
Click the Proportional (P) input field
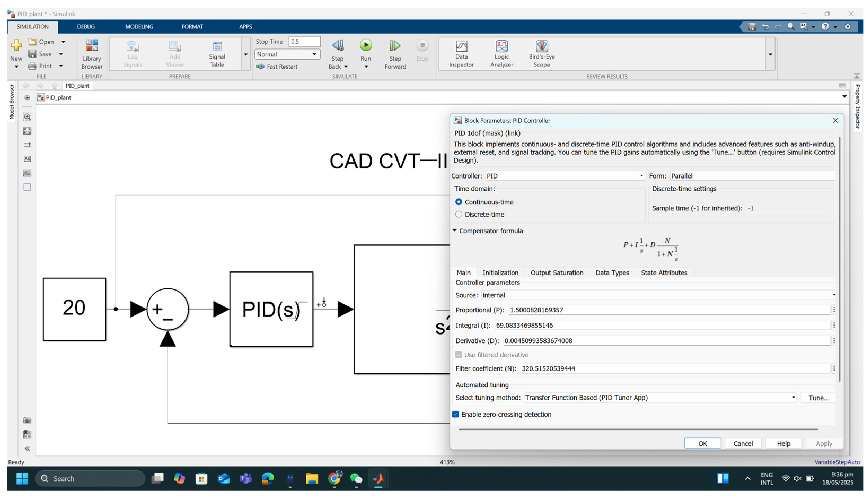[x=669, y=310]
